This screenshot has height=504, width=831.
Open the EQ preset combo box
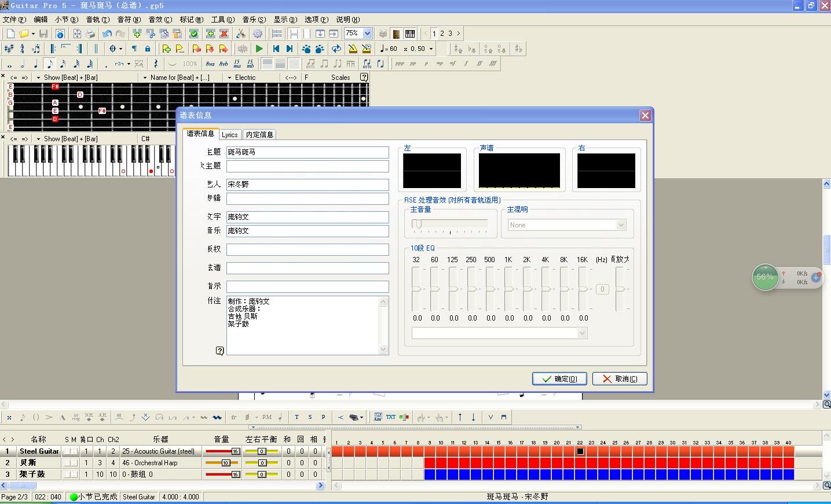pos(500,333)
